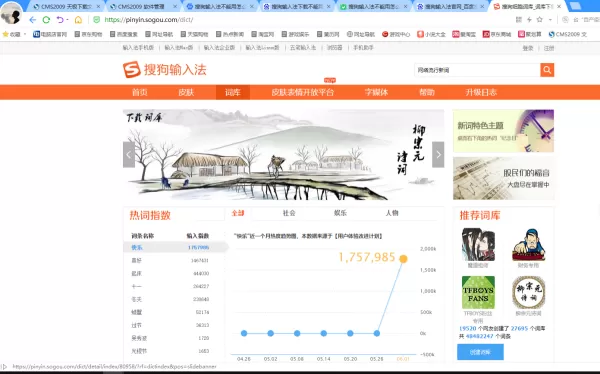Reload the page with the green refresh icon
Screen dimensions: 600x374
[46, 20]
